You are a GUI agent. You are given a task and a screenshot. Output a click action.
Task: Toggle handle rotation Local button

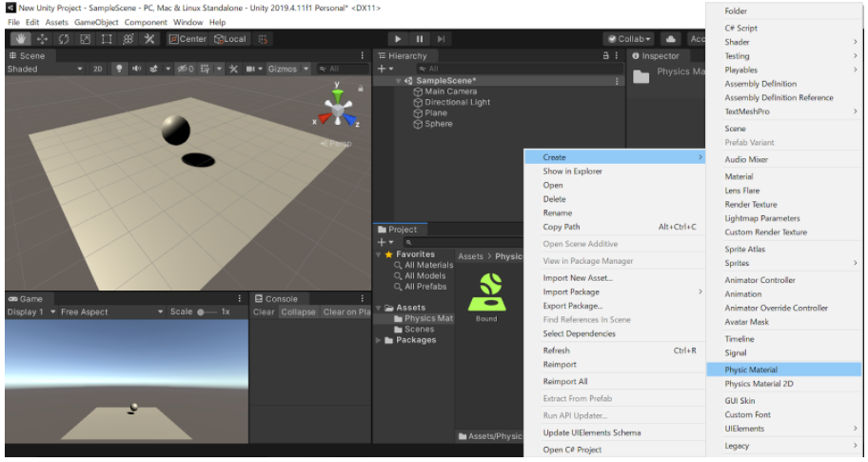point(230,39)
